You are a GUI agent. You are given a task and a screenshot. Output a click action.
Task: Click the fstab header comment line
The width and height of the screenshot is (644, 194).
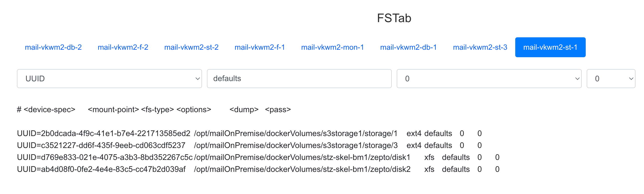[x=154, y=110]
